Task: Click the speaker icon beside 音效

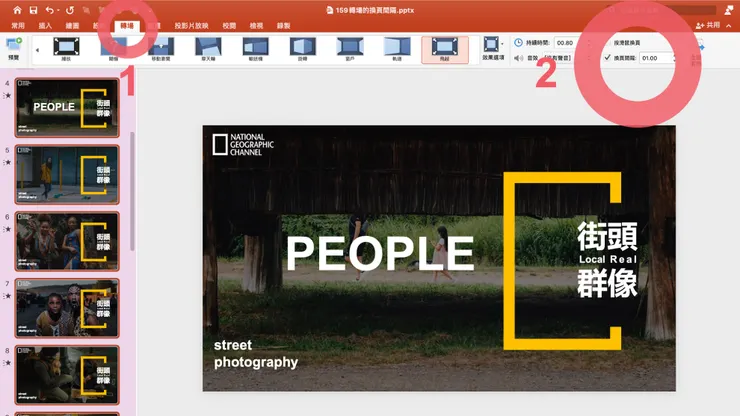Action: (518, 58)
